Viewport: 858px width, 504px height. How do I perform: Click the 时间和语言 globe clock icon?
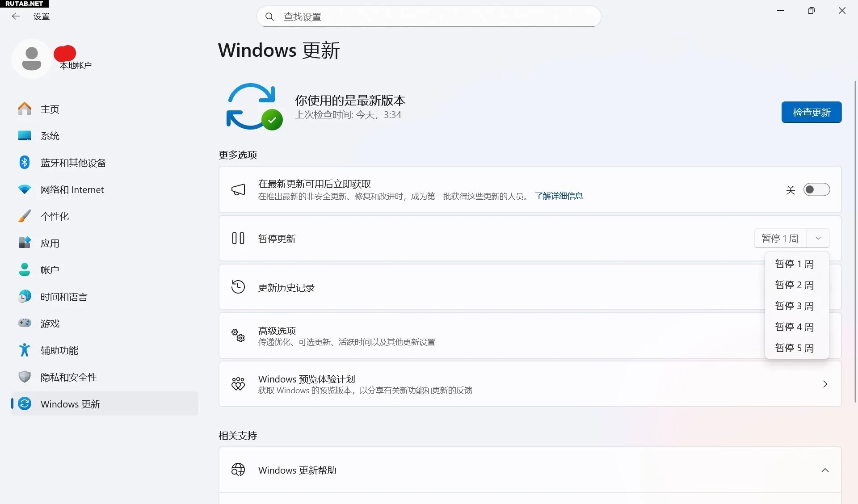(25, 297)
